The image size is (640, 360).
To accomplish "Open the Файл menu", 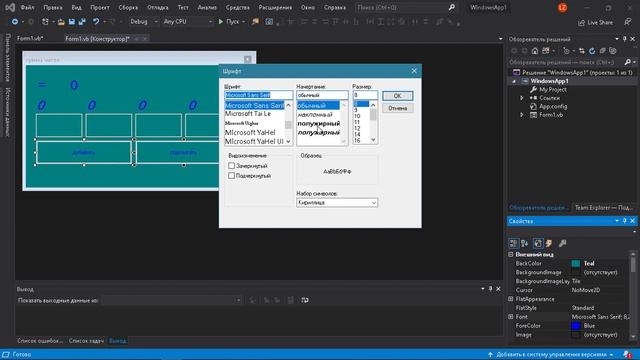I will (27, 7).
